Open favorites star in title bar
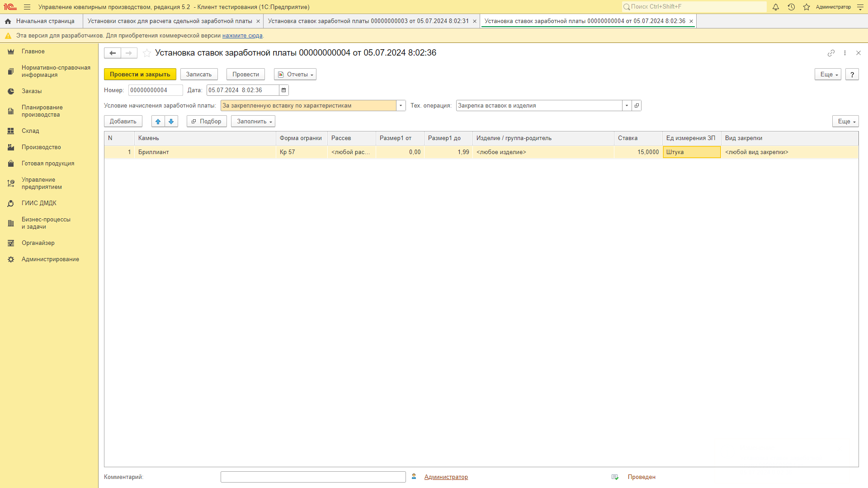This screenshot has height=488, width=868. 807,7
